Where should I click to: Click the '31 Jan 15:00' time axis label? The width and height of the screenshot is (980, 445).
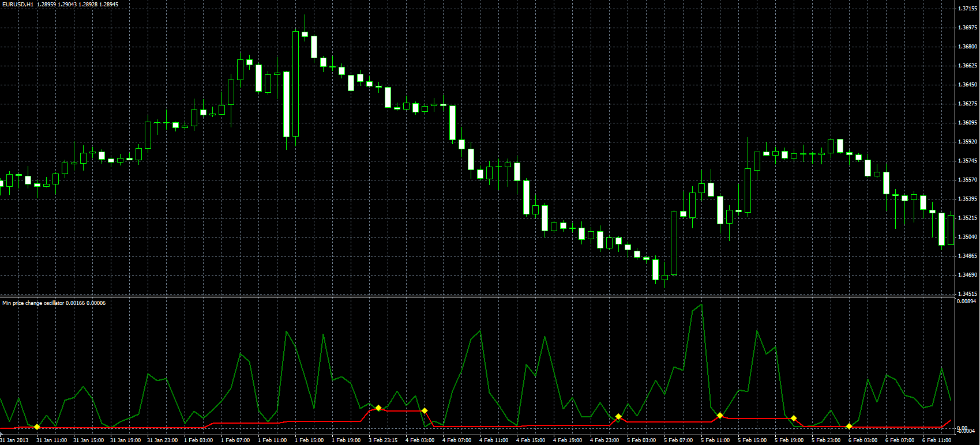88,440
